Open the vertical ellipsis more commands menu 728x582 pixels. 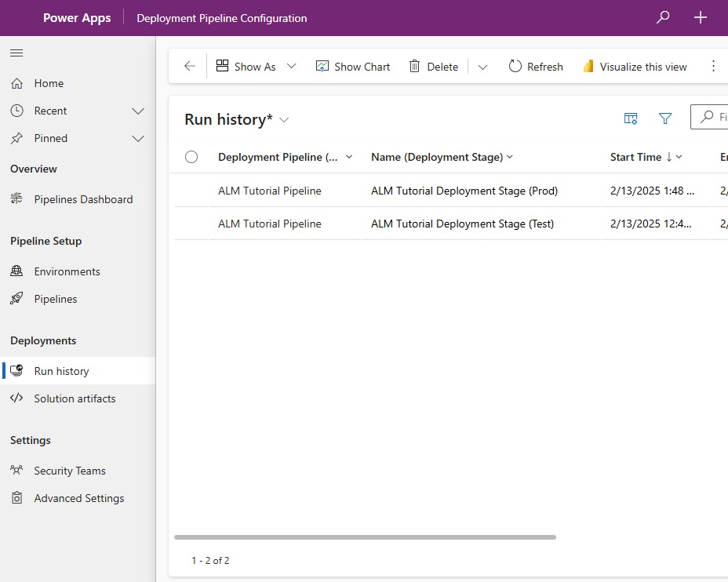(x=713, y=67)
